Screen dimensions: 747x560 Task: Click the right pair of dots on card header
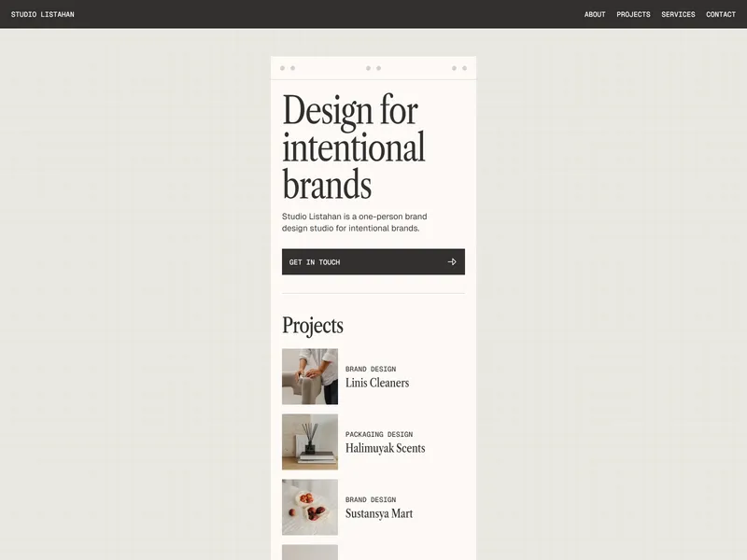[459, 68]
